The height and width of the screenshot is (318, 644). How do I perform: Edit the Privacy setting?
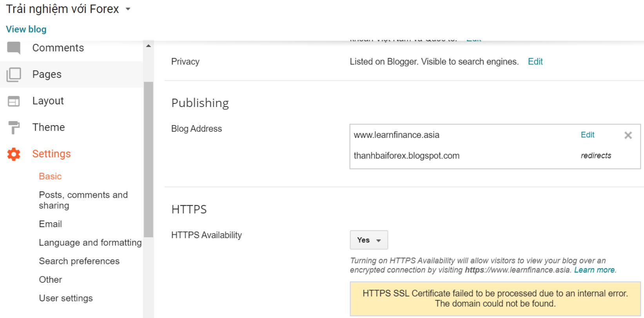coord(535,62)
